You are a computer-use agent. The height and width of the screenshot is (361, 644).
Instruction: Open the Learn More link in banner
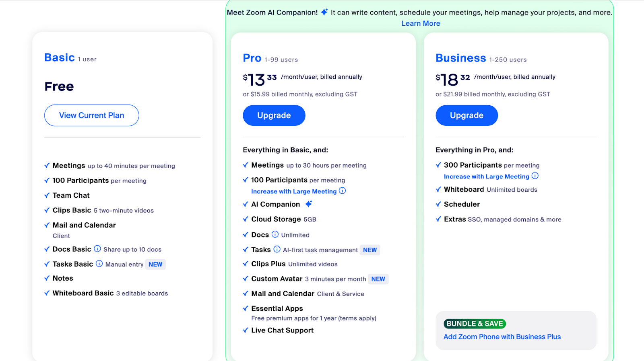click(421, 23)
